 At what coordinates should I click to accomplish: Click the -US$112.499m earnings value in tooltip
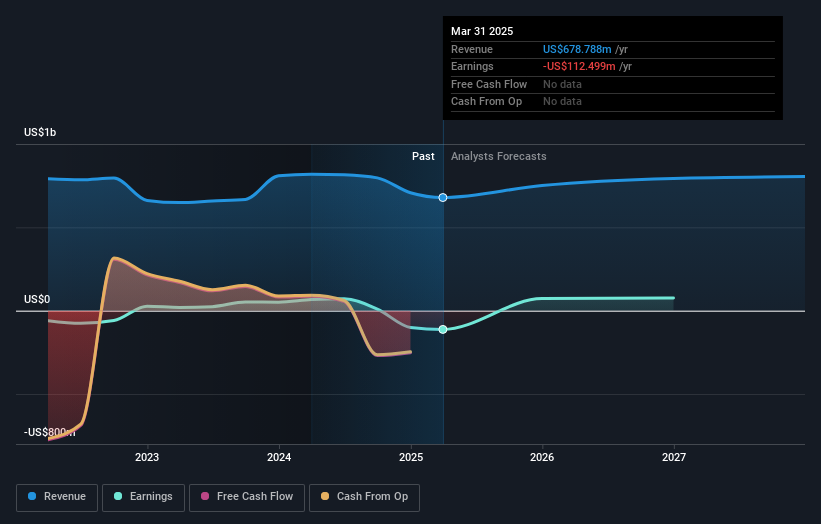click(x=579, y=66)
